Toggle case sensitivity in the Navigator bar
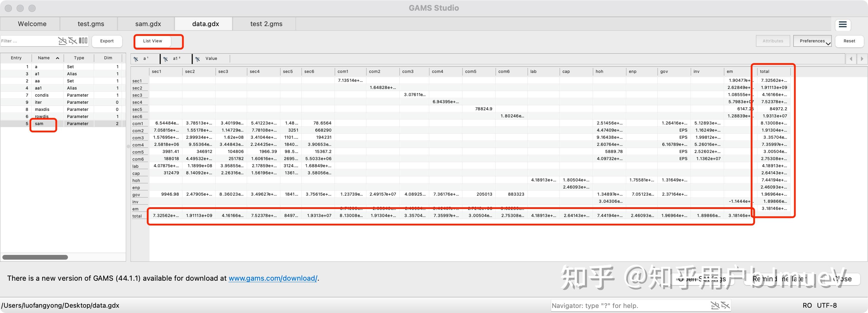The width and height of the screenshot is (868, 313). click(x=715, y=306)
